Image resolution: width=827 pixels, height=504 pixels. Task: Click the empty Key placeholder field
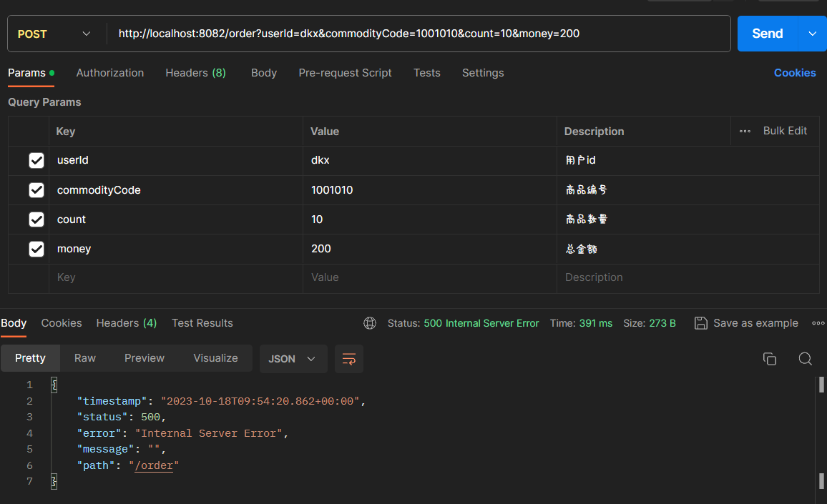[x=176, y=278]
